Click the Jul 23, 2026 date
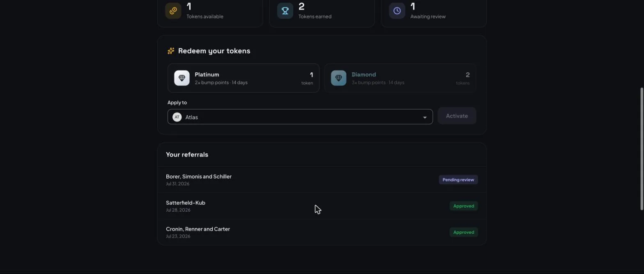Screen dimensions: 644x274 (178, 237)
